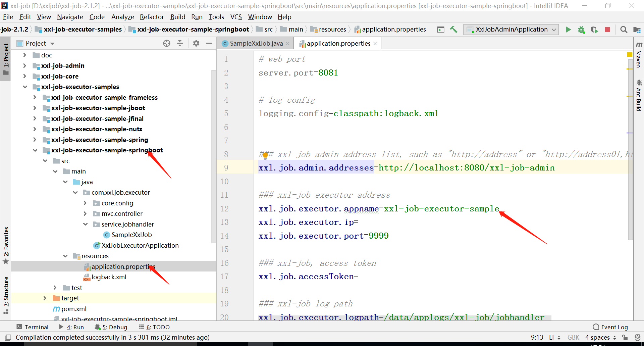Screen dimensions: 644x346
Task: Collapse the xxl-job-executor-samples module
Action: tap(25, 87)
